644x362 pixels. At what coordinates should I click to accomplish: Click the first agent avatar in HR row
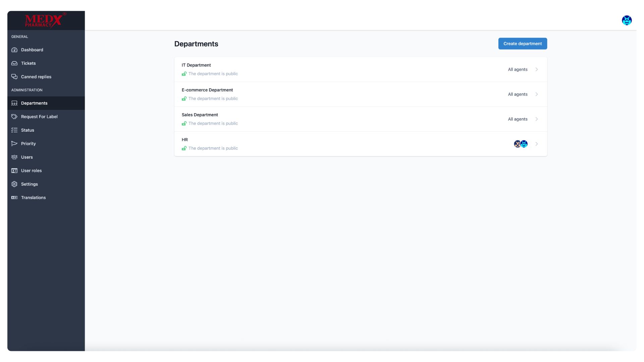click(517, 144)
